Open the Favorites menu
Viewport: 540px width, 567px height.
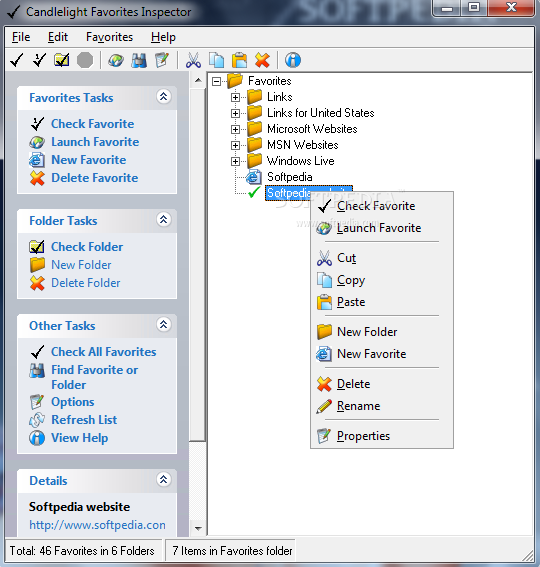(x=109, y=37)
